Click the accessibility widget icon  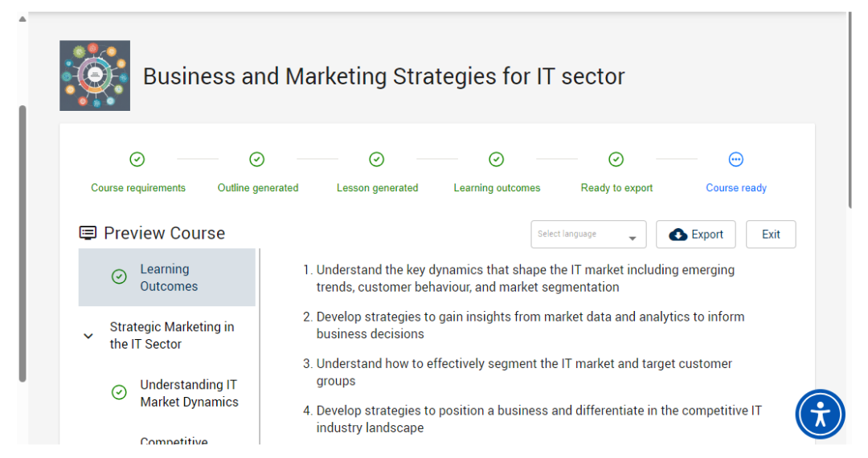tap(820, 415)
